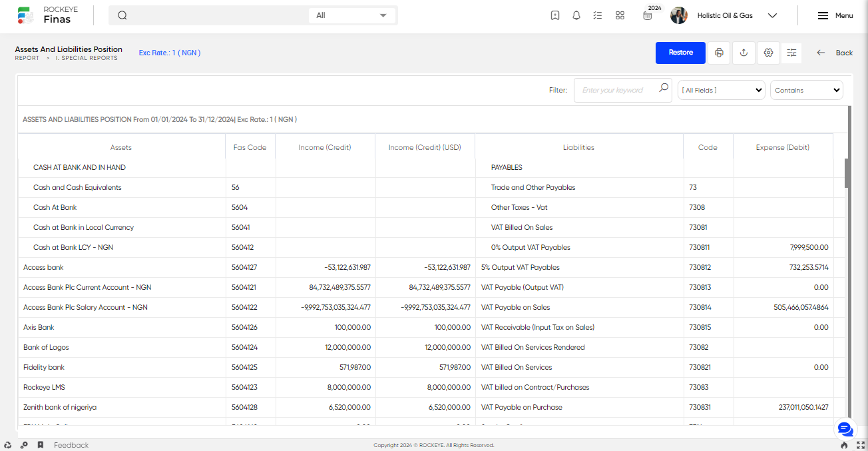Open the live chat bubble
Screen dimensions: 868x451
(845, 429)
